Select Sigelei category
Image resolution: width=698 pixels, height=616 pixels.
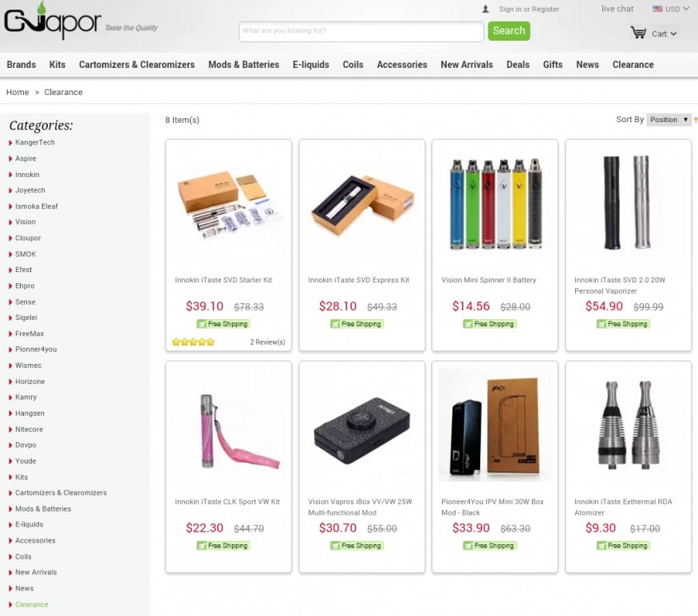(x=26, y=318)
